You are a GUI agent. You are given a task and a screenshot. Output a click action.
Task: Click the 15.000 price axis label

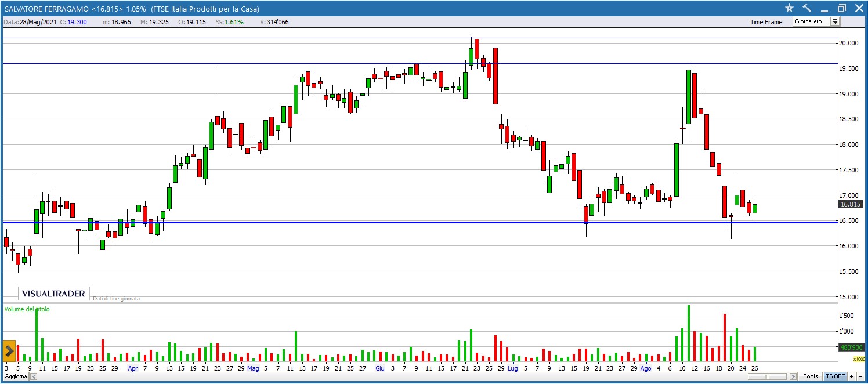(x=849, y=297)
